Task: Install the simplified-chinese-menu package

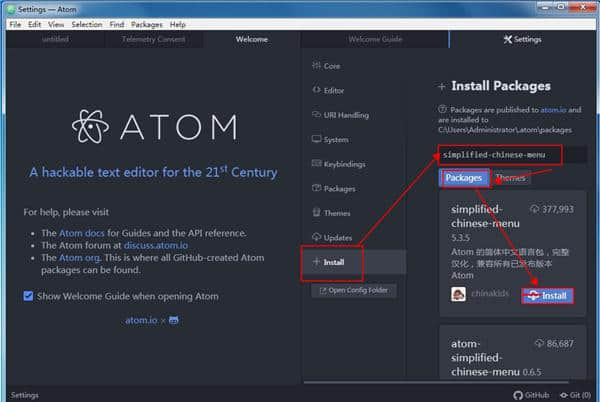Action: click(x=546, y=296)
